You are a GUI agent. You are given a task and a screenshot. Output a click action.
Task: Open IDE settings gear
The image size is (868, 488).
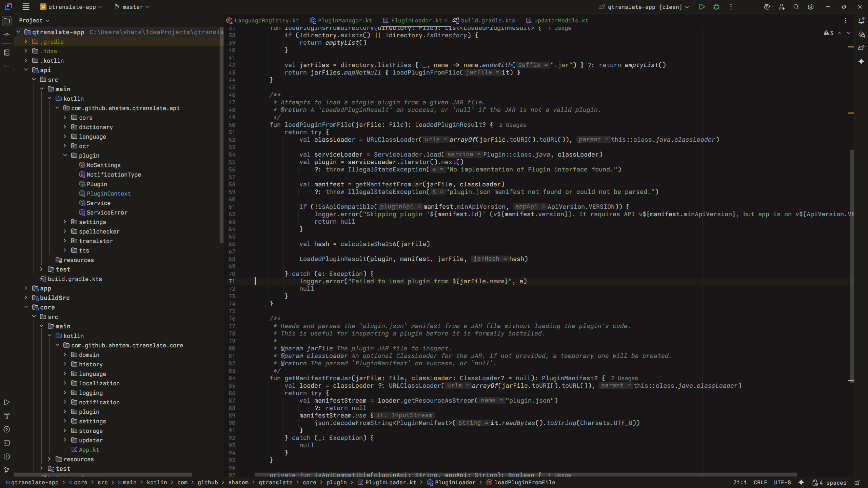point(811,7)
